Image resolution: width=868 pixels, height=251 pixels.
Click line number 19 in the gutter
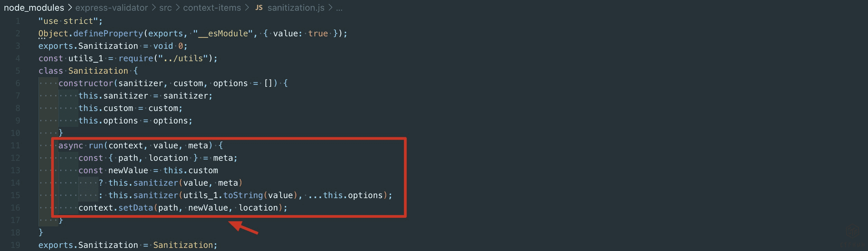(x=16, y=245)
